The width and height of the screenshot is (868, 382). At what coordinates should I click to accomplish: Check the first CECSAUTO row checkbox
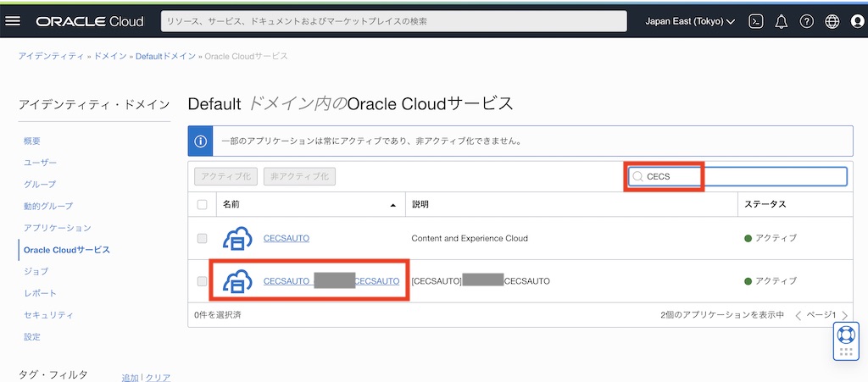(x=202, y=239)
